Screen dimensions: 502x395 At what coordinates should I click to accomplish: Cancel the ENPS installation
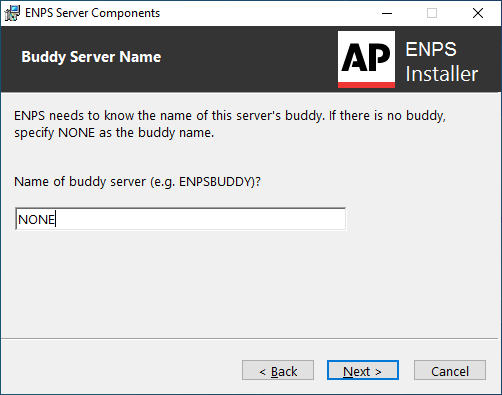tap(450, 370)
